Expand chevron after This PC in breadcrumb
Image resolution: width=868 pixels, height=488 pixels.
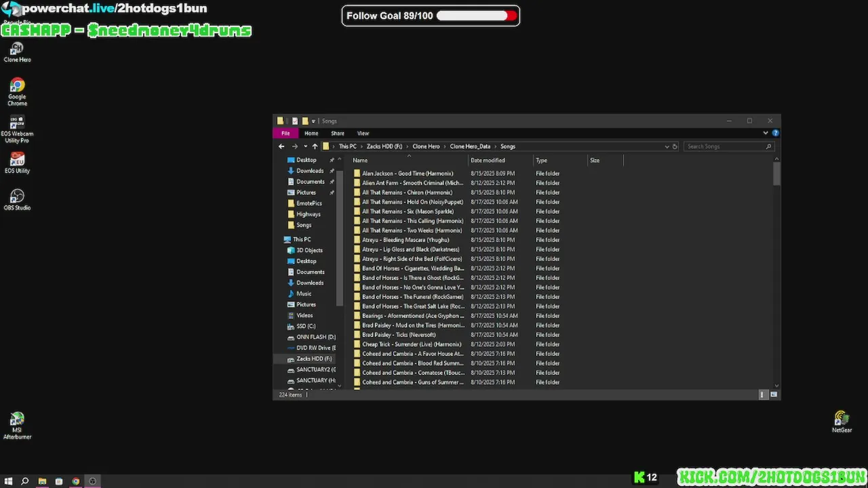click(361, 146)
